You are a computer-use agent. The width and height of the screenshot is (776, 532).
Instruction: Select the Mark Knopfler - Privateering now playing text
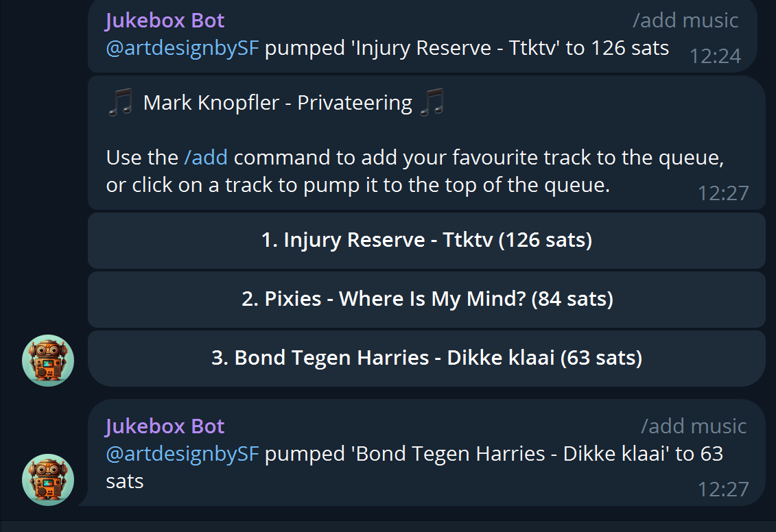tap(278, 103)
